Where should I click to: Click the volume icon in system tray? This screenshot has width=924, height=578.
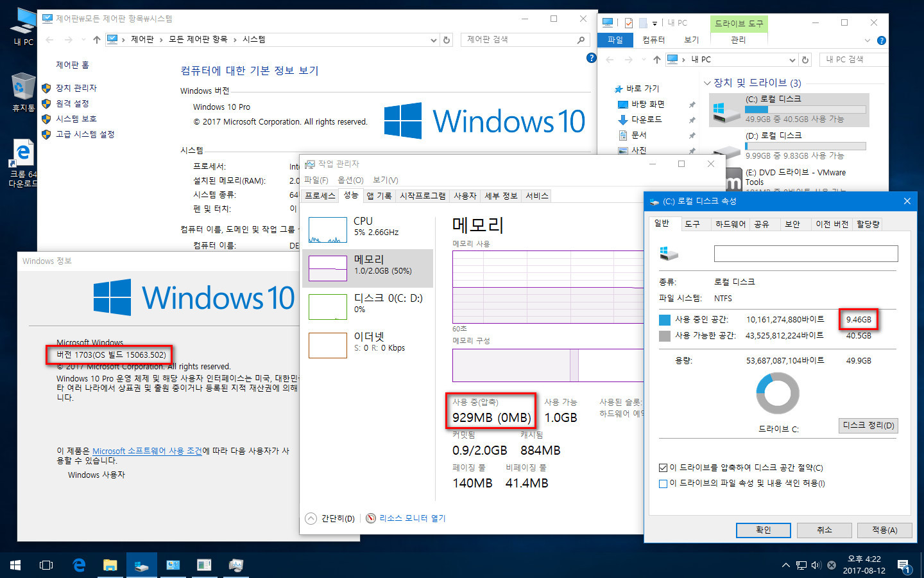coord(816,565)
